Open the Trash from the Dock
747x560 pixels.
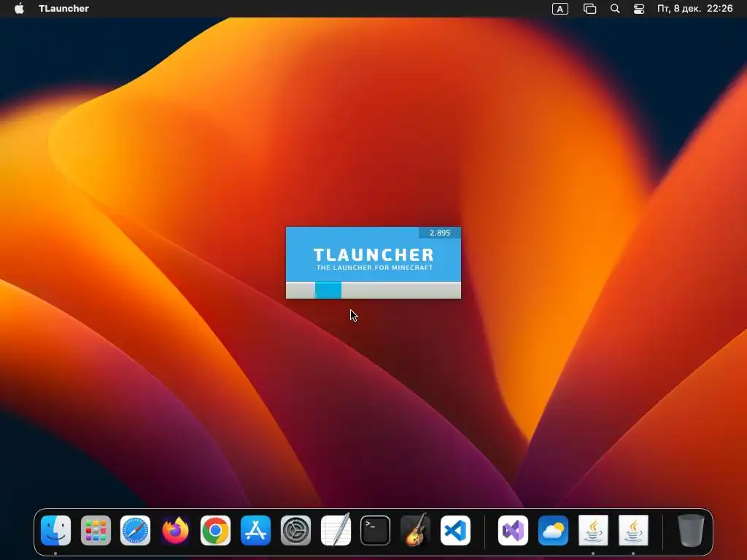[691, 531]
